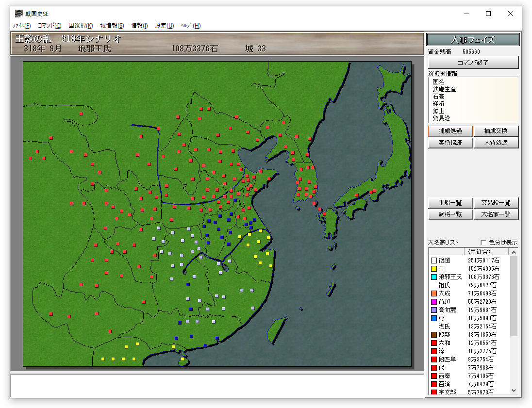Viewport: 532px width, 408px height.
Task: Click the daimyo list scroll-down arrow
Action: [514, 391]
